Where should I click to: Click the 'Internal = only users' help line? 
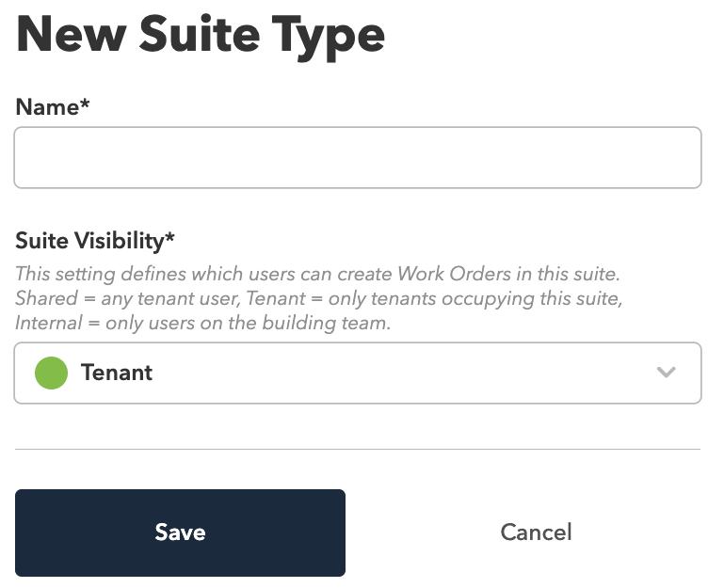point(203,323)
